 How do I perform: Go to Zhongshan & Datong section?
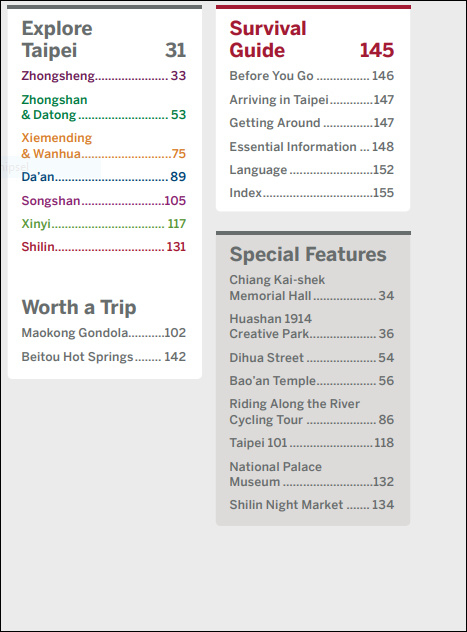click(104, 107)
